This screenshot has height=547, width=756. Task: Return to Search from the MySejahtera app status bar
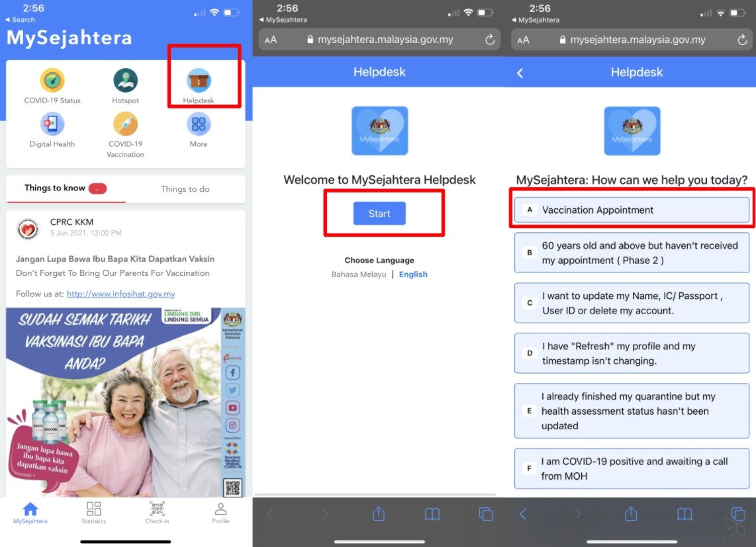pyautogui.click(x=21, y=20)
